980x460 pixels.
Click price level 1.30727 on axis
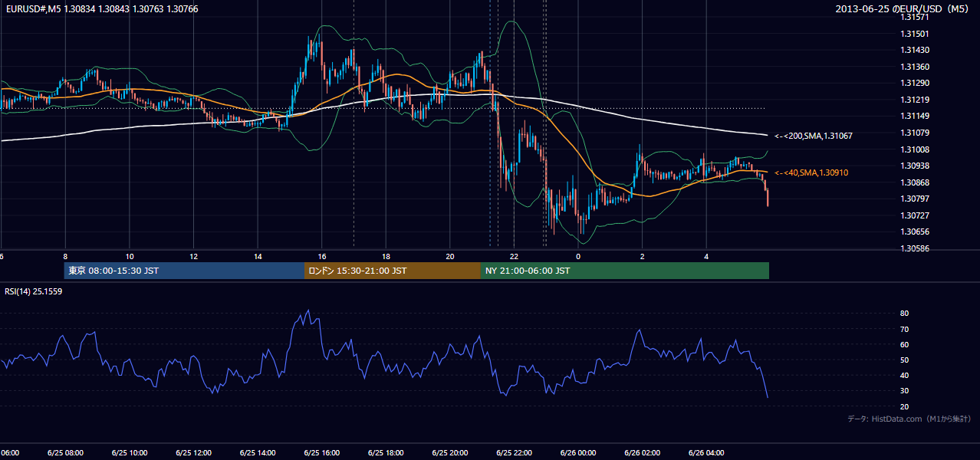915,215
